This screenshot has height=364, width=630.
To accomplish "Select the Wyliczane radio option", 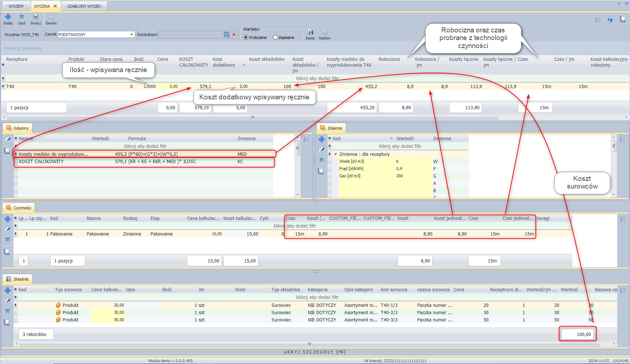I will [246, 37].
